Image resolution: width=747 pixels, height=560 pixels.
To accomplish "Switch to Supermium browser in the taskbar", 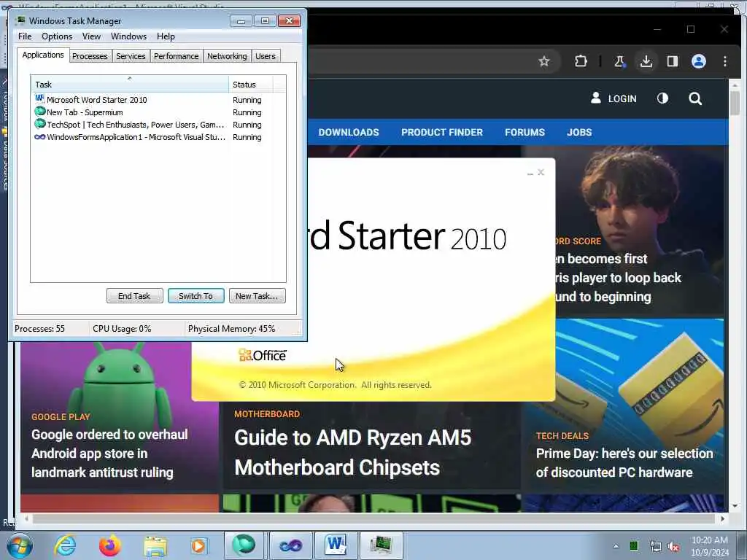I will (x=244, y=545).
